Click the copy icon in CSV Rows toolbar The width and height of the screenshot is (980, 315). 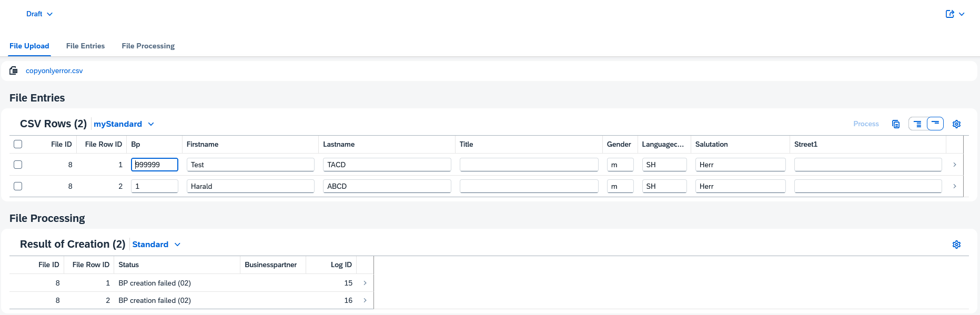(896, 124)
